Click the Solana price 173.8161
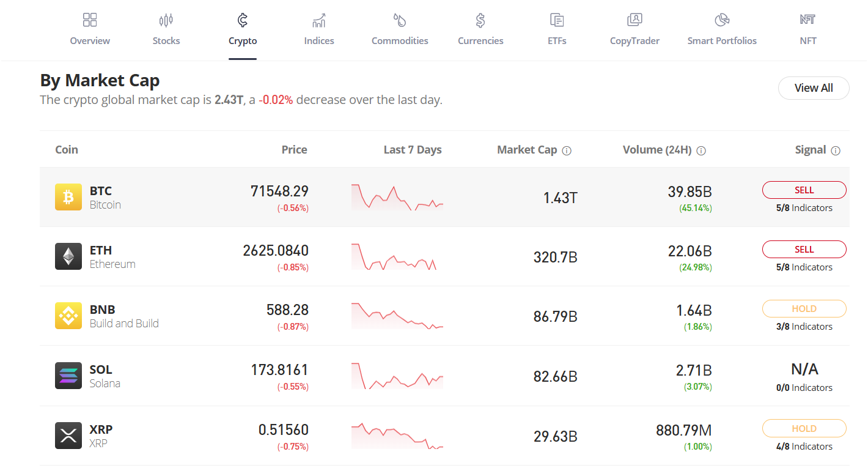This screenshot has height=468, width=868. 279,370
